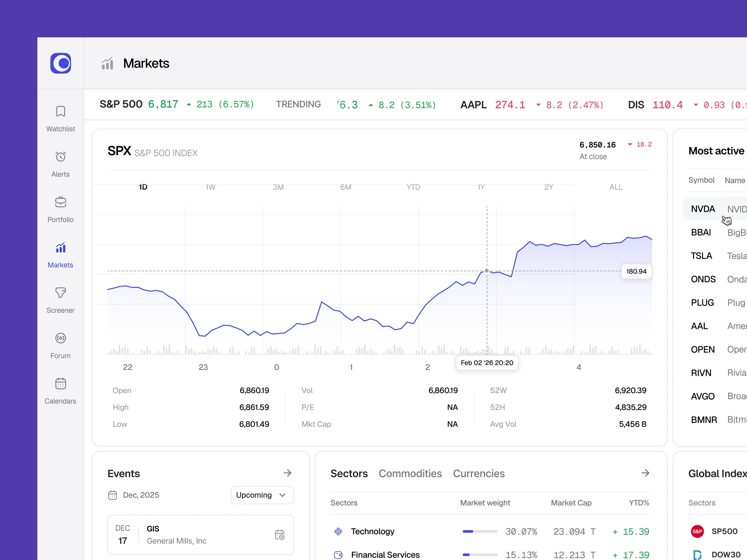Click the SPX price 6,850.16
This screenshot has height=560, width=747.
point(597,145)
